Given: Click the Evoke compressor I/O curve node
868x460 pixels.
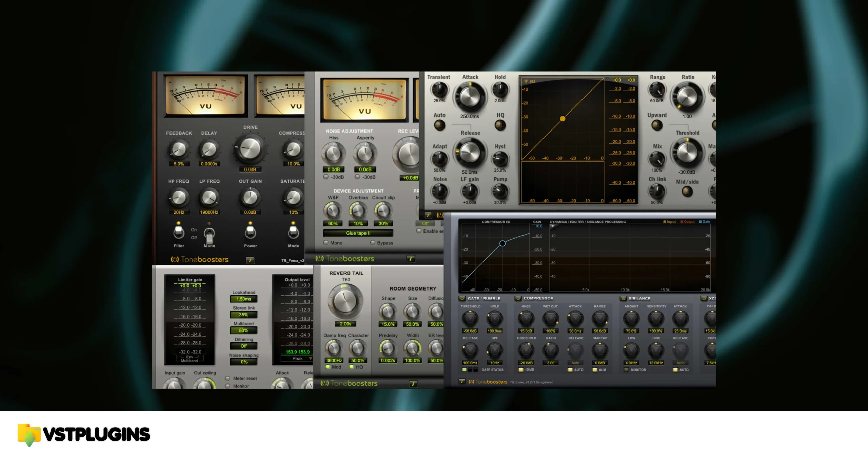Looking at the screenshot, I should coord(502,243).
